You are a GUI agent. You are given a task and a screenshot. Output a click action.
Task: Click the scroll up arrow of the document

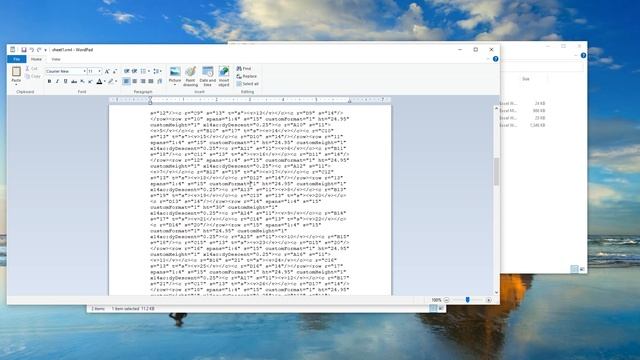click(x=496, y=109)
